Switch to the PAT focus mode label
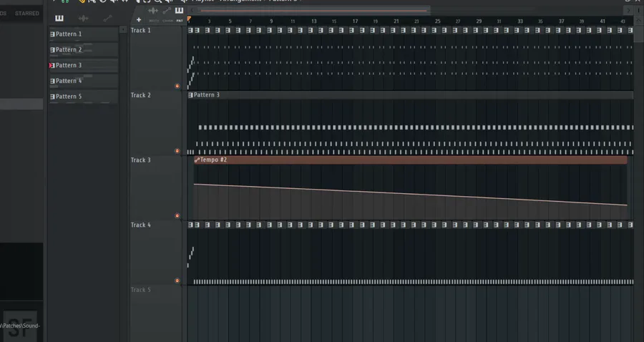The height and width of the screenshot is (342, 644). click(x=180, y=21)
